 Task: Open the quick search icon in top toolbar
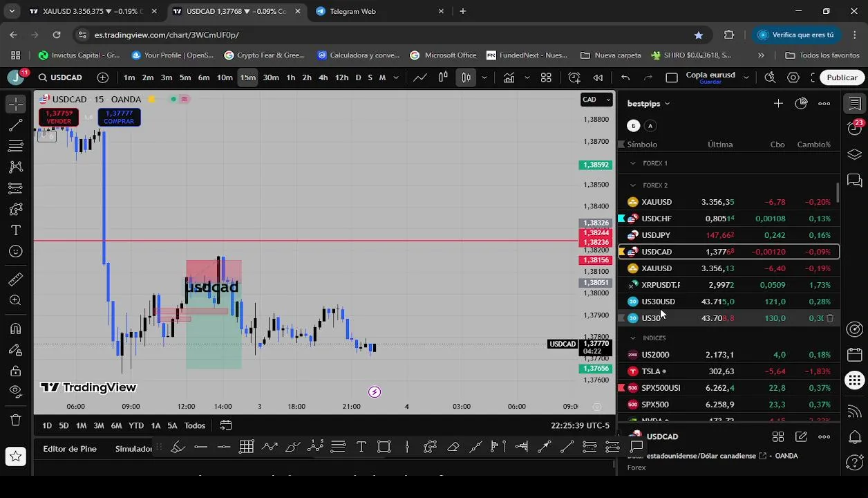pyautogui.click(x=770, y=77)
